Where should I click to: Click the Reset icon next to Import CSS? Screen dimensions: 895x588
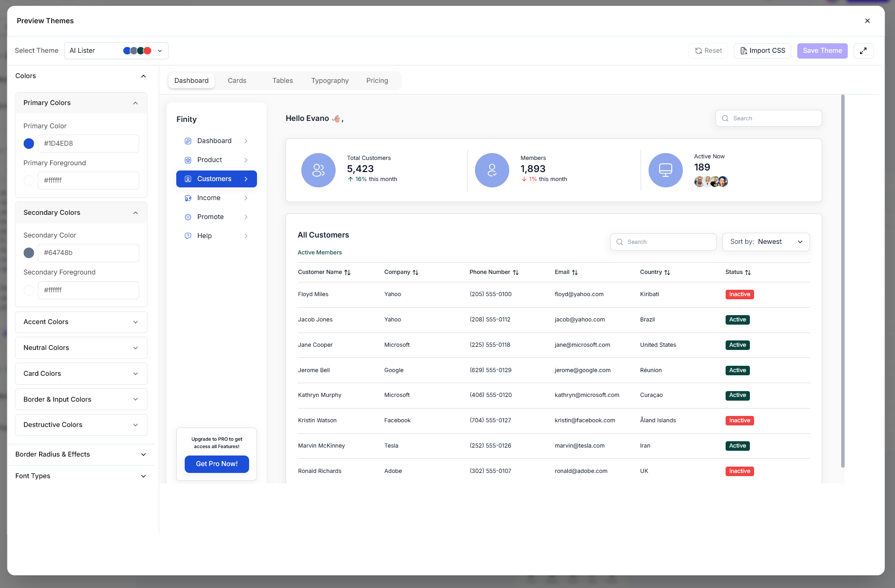(700, 50)
